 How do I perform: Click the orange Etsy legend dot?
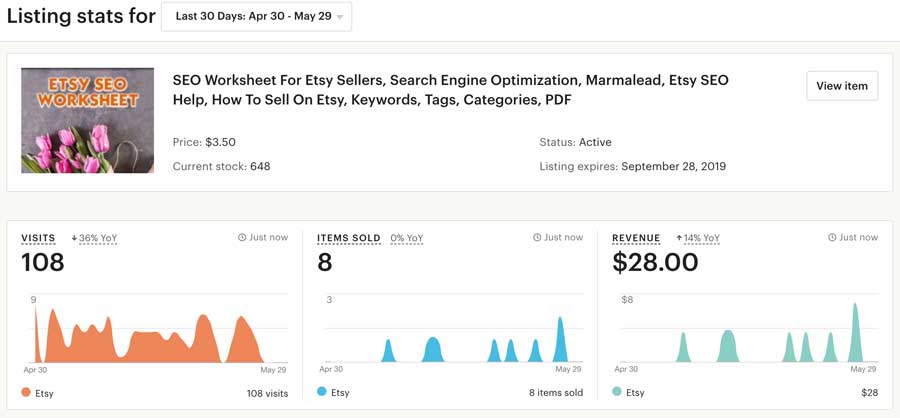[x=26, y=392]
